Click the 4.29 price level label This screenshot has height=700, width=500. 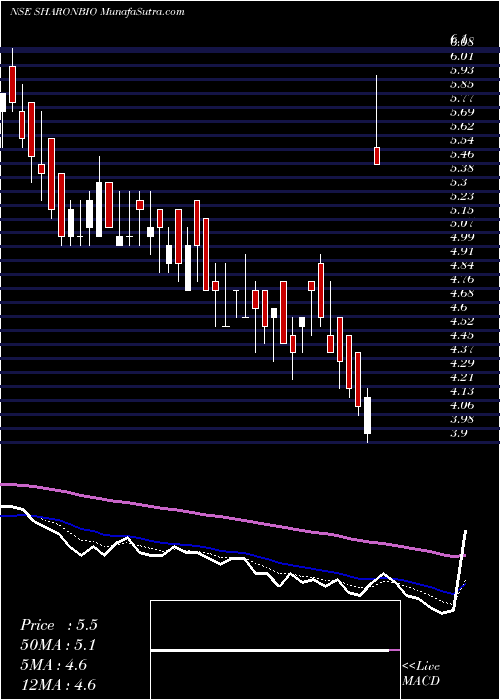tap(462, 363)
